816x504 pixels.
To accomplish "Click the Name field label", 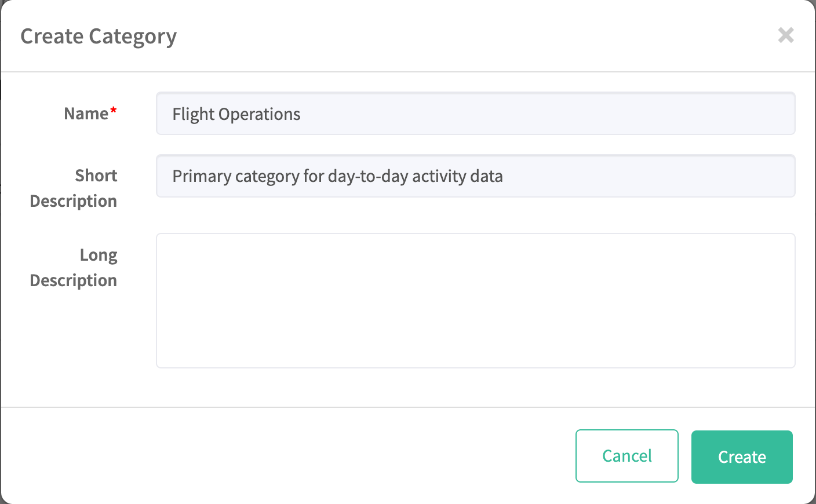I will (86, 114).
